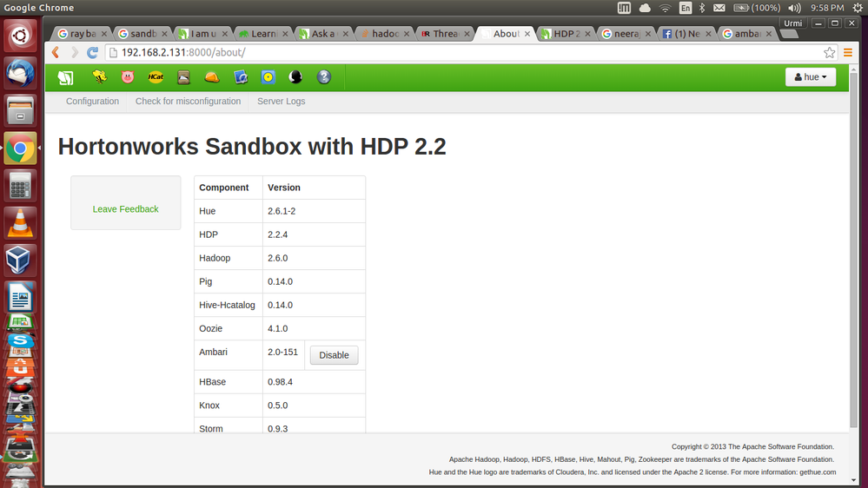Open the Oozie editor icon
868x488 pixels.
pos(268,77)
